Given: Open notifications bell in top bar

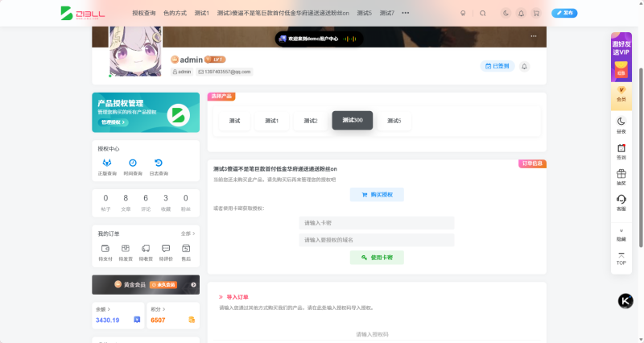Looking at the screenshot, I should coord(521,13).
